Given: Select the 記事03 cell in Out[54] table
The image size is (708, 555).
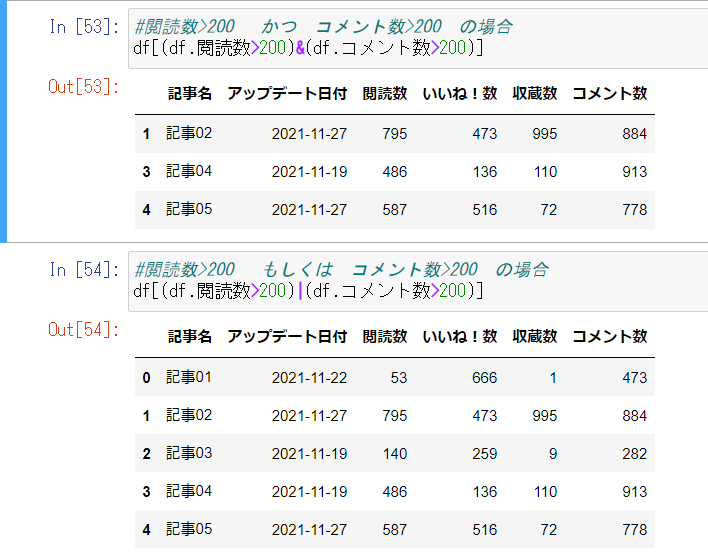Looking at the screenshot, I should (189, 454).
